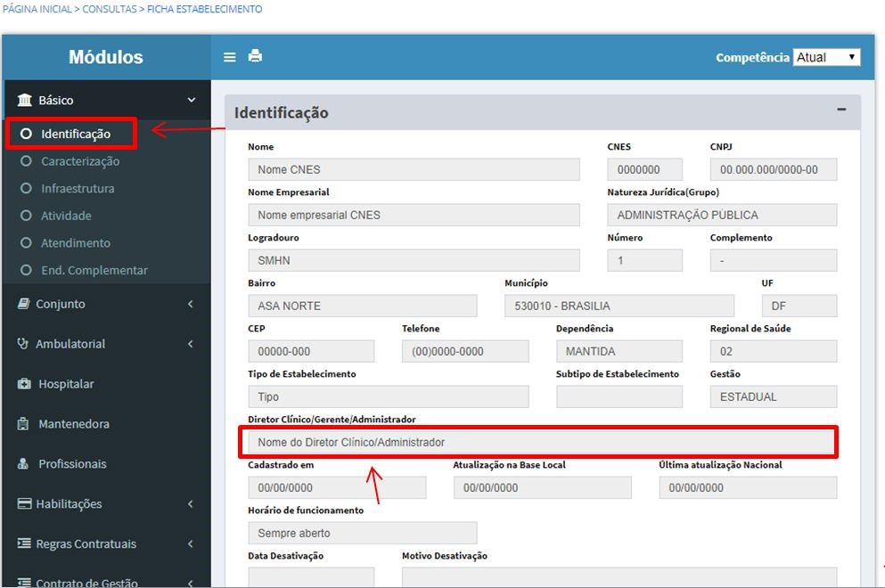885x588 pixels.
Task: Click the printer icon in header
Action: tap(255, 56)
